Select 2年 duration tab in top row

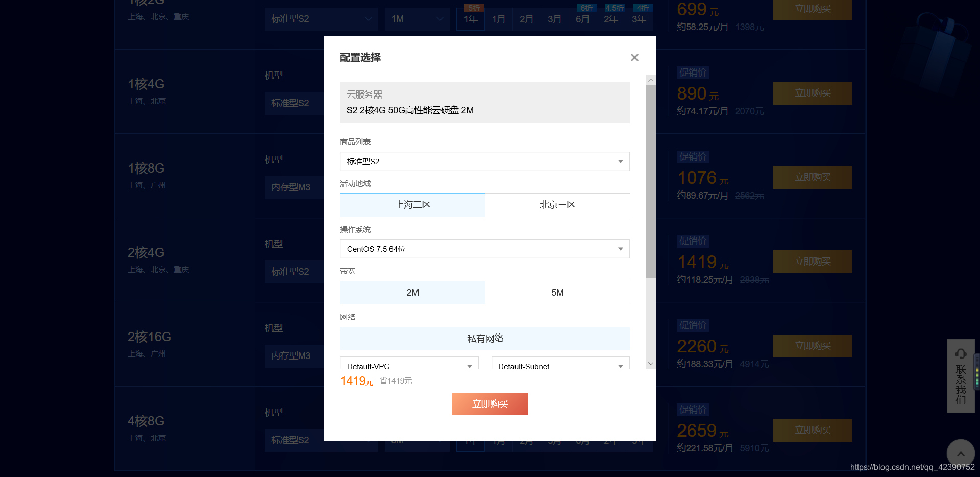pyautogui.click(x=611, y=19)
